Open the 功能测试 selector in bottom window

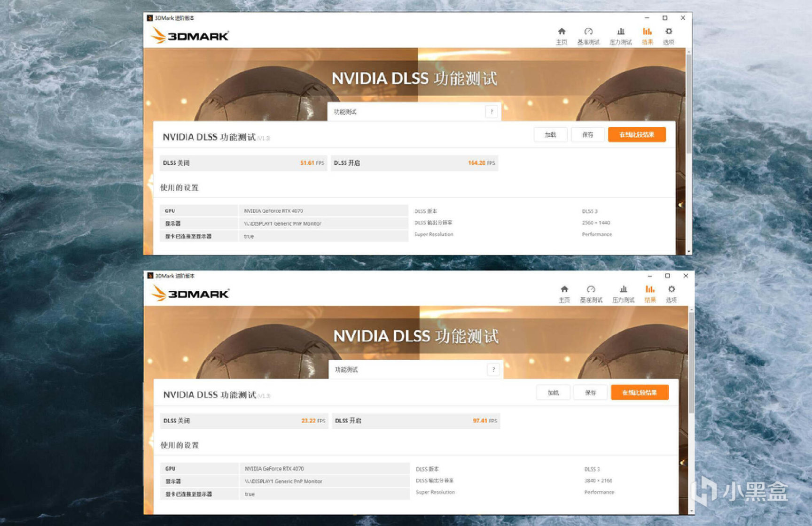point(411,370)
